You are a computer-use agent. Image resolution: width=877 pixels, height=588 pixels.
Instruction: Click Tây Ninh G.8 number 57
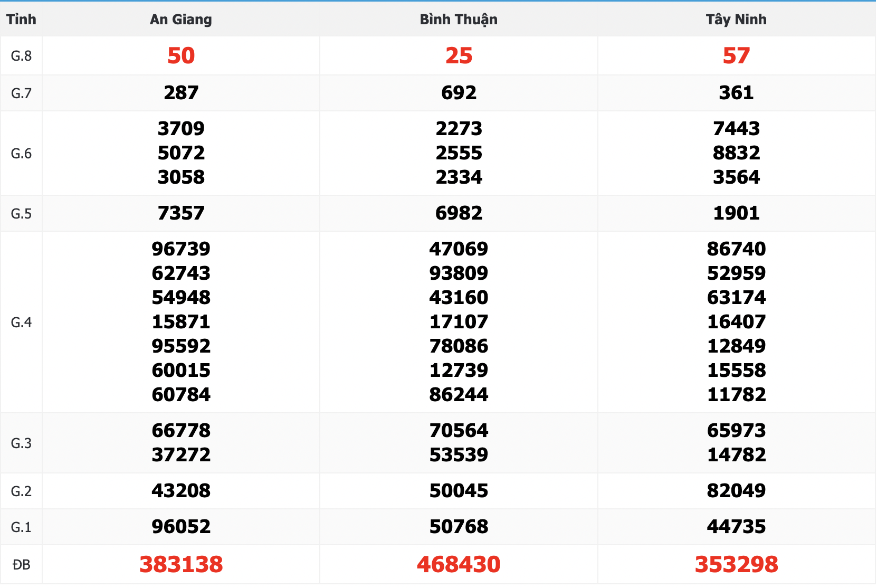point(736,55)
